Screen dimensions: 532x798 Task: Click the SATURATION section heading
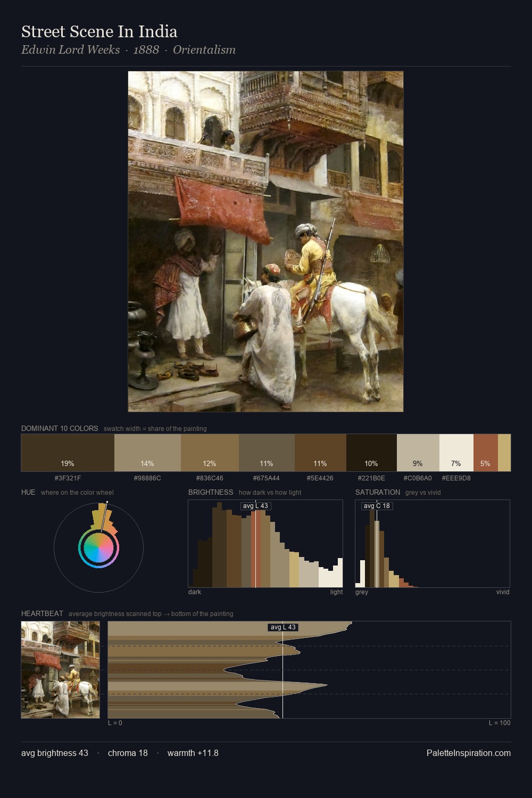pyautogui.click(x=378, y=492)
